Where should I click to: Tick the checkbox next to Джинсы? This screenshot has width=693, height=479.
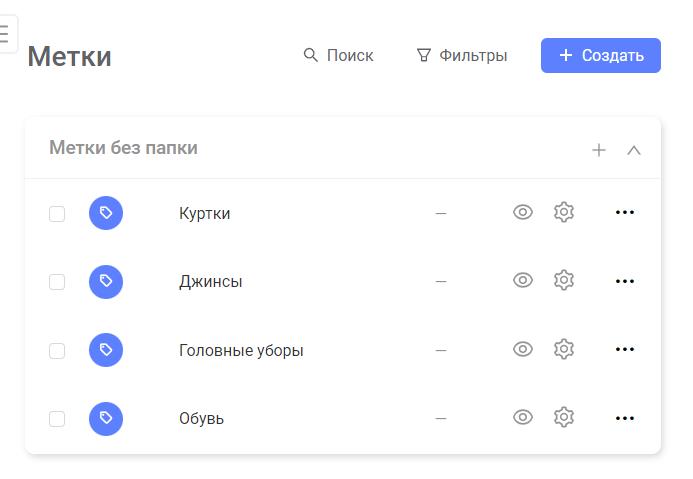(x=57, y=282)
